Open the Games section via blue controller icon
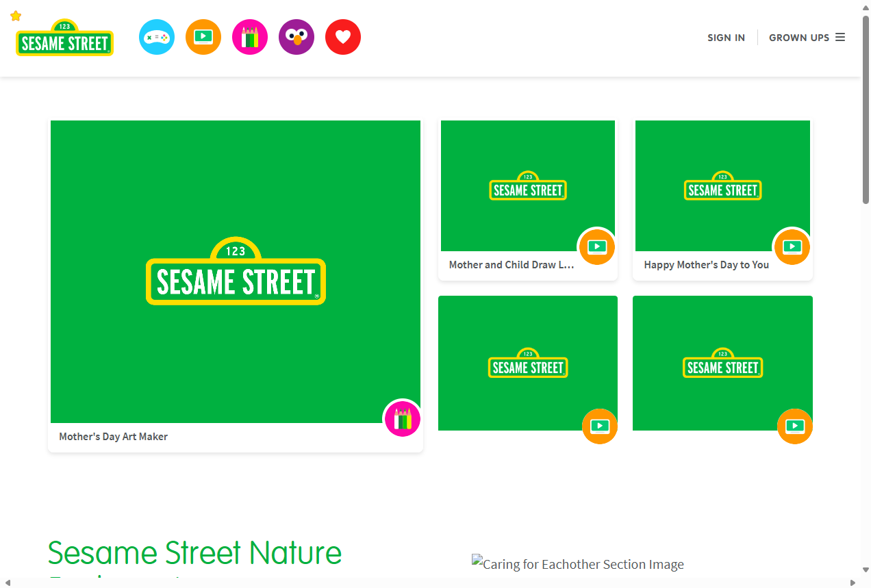This screenshot has width=871, height=588. [156, 37]
